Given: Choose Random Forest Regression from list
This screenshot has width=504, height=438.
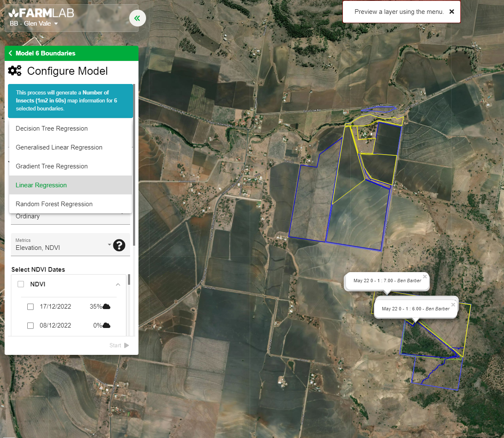Looking at the screenshot, I should 54,204.
